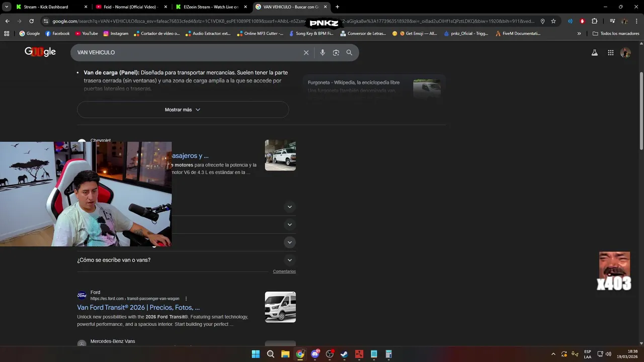
Task: Switch the ESP LAA keyboard language
Action: click(x=588, y=354)
